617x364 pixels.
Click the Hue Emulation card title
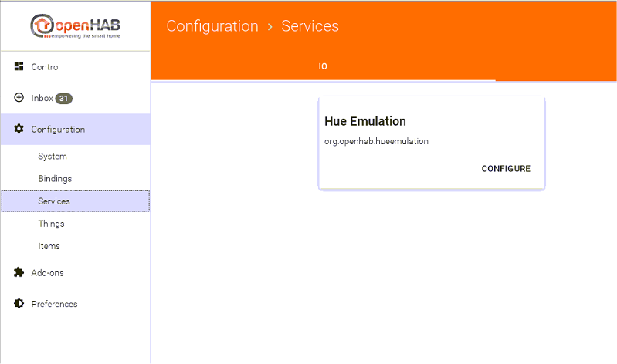pyautogui.click(x=365, y=121)
